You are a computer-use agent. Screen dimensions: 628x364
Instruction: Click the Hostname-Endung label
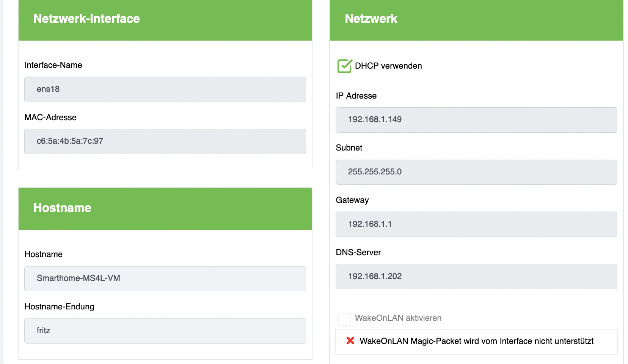pos(59,307)
